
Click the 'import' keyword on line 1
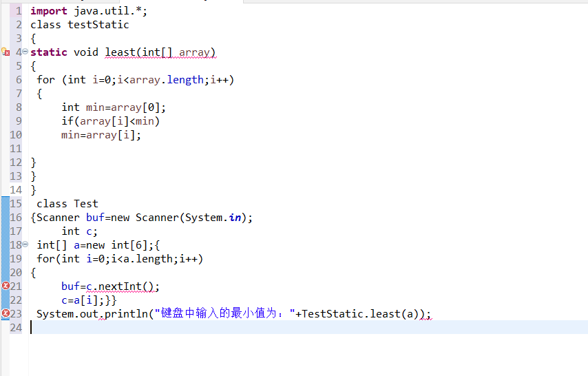(x=49, y=11)
